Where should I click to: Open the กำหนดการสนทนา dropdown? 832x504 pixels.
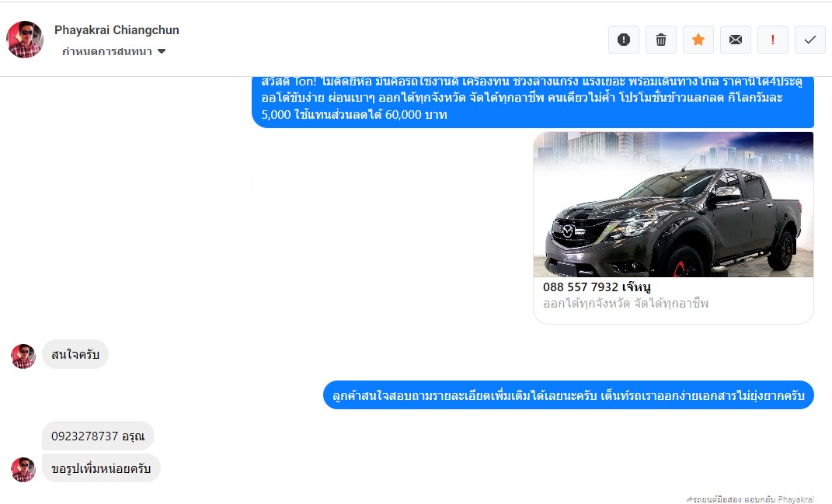[x=107, y=51]
